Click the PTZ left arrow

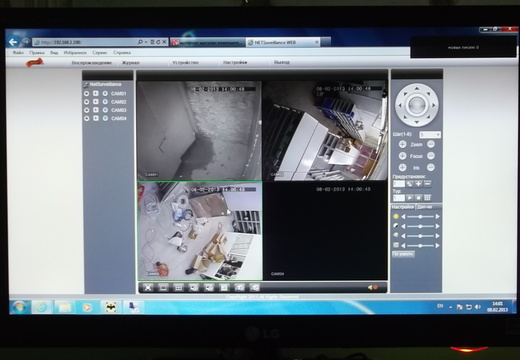tap(399, 105)
